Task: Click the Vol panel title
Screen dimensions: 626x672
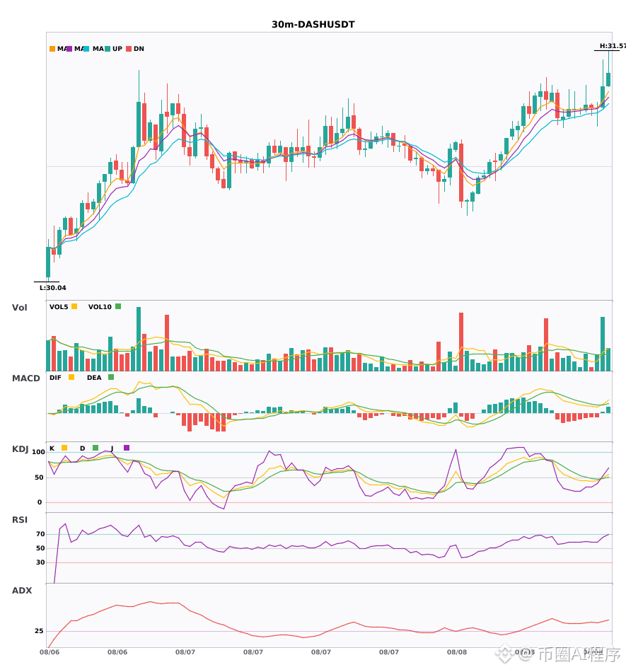Action: [x=19, y=308]
